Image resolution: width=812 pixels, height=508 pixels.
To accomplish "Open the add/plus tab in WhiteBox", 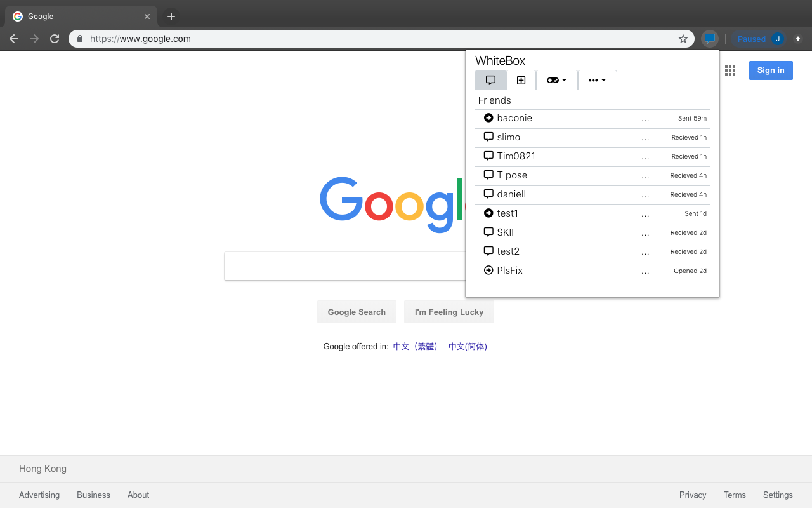I will (x=521, y=80).
